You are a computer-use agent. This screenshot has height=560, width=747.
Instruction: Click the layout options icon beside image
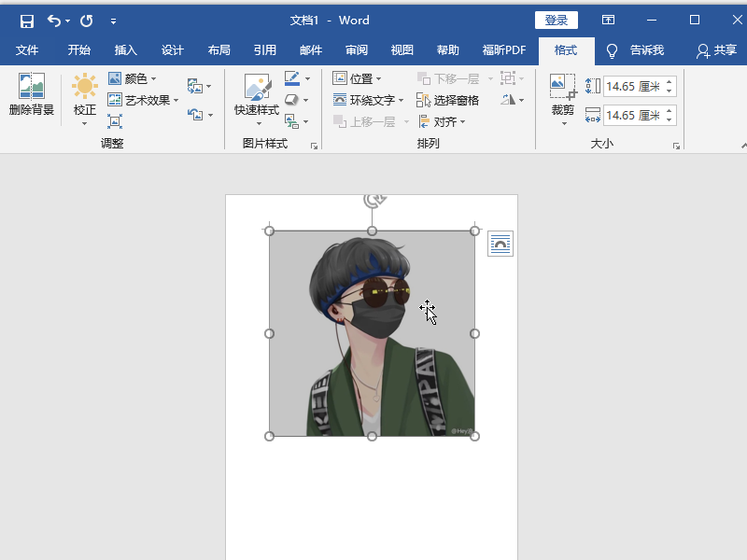pyautogui.click(x=500, y=244)
